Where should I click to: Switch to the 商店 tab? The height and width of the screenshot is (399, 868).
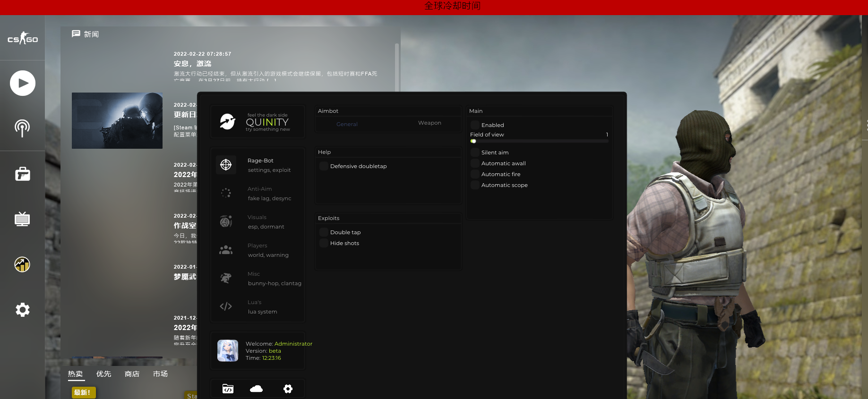132,374
